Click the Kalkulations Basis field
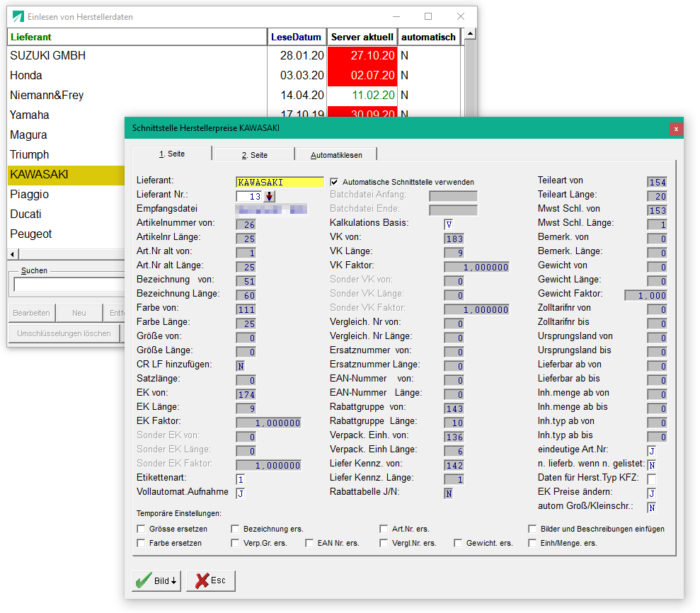This screenshot has height=613, width=700. pyautogui.click(x=449, y=224)
